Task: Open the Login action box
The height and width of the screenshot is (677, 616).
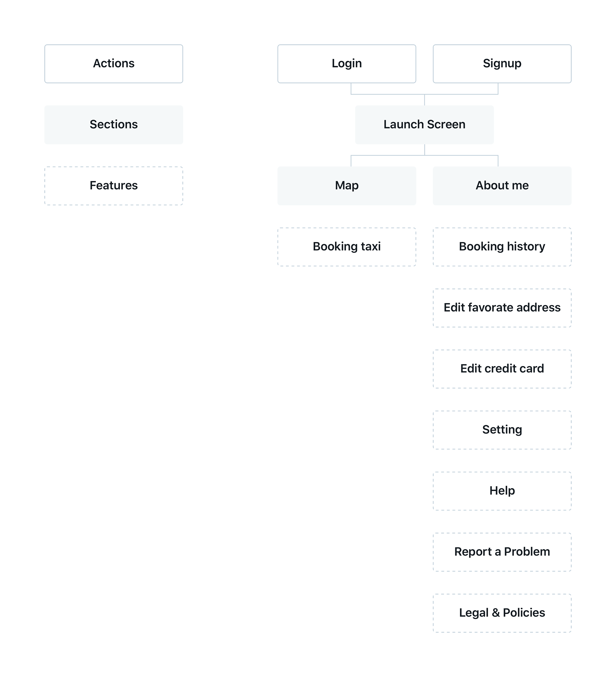Action: (x=346, y=64)
